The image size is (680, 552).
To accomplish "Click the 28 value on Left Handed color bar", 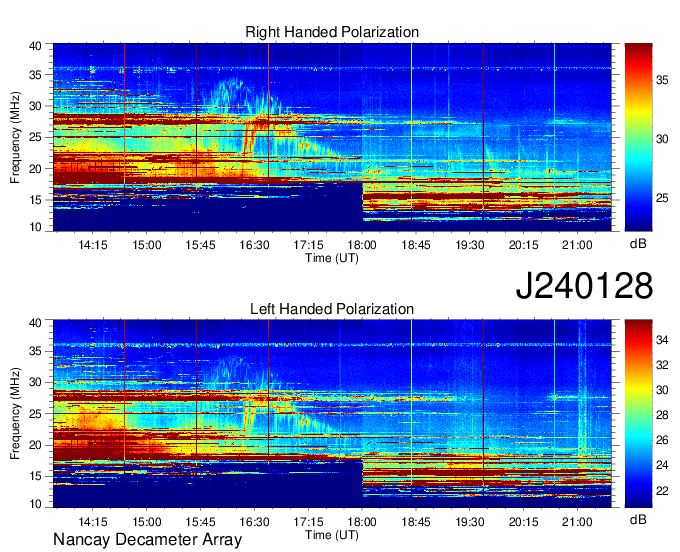I will (x=662, y=415).
